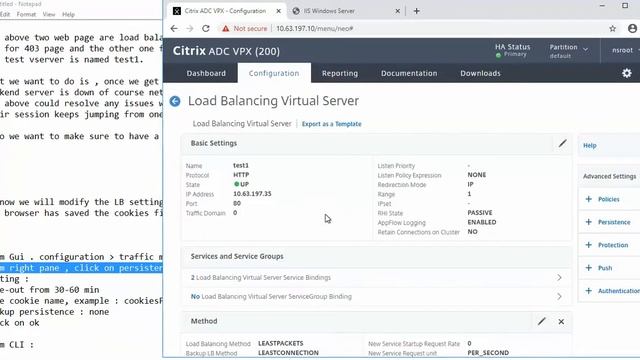This screenshot has width=640, height=360.
Task: Click the Export as a Template link
Action: 331,124
